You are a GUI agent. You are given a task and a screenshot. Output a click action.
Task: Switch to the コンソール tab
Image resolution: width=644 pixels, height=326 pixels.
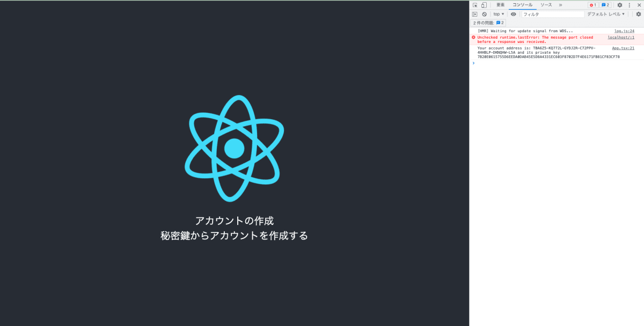522,5
